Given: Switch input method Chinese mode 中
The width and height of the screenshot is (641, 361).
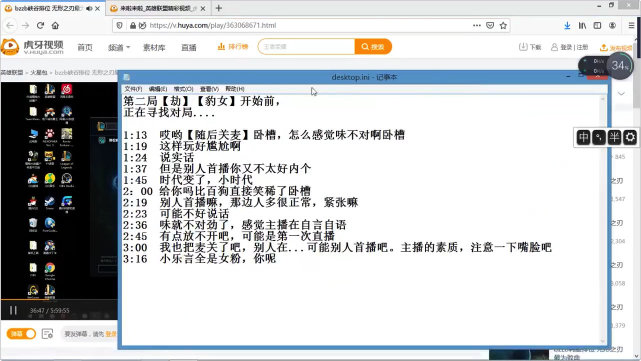Looking at the screenshot, I should tap(583, 137).
